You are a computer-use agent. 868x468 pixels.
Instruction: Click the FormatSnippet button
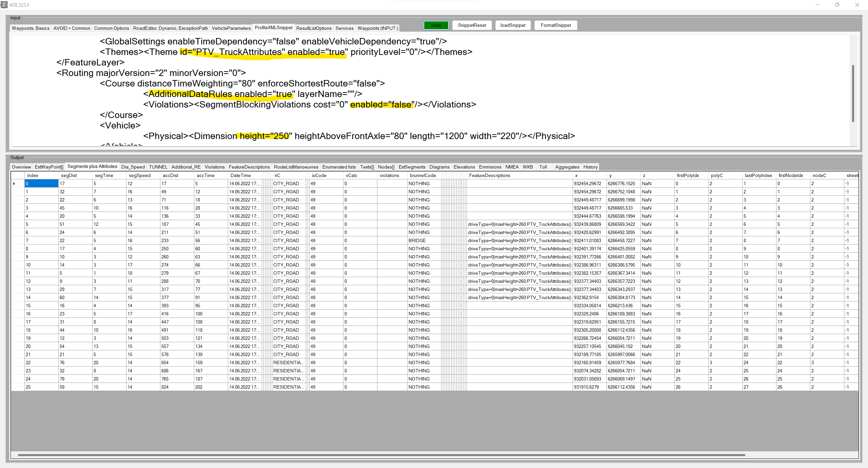(x=555, y=25)
